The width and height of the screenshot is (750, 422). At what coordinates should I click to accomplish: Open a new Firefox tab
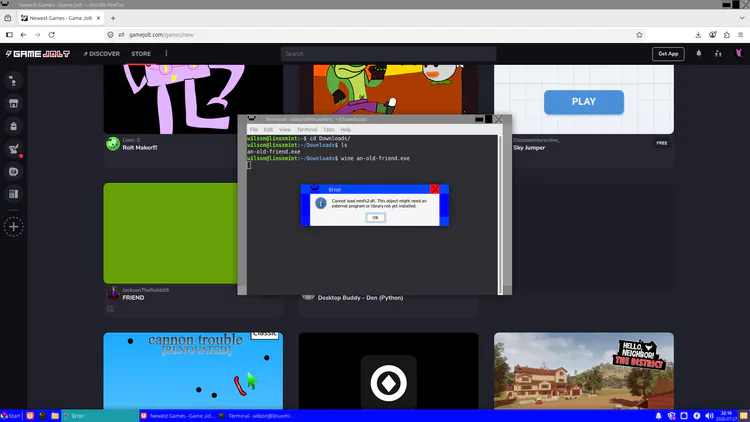click(x=113, y=18)
